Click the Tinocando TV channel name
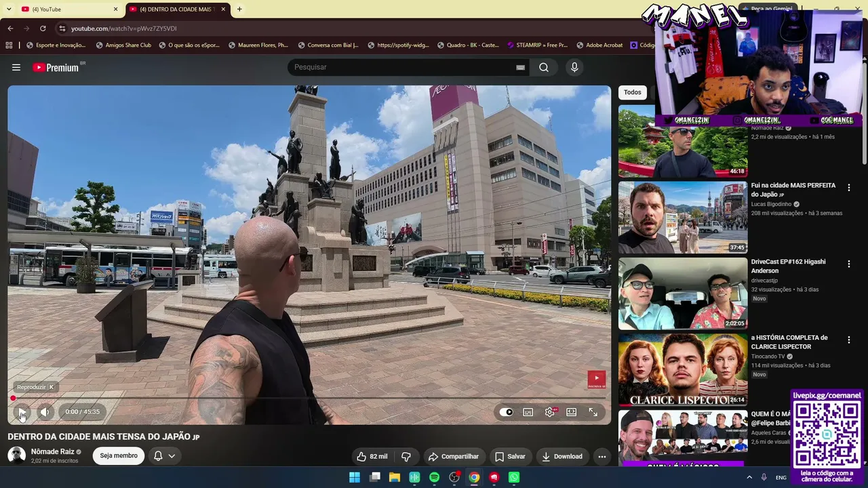 tap(768, 357)
